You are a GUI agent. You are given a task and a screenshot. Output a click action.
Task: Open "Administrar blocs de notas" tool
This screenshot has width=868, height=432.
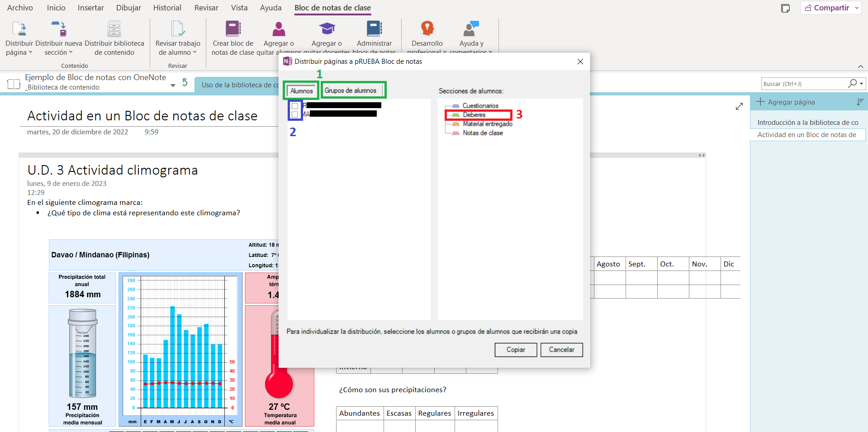tap(374, 30)
